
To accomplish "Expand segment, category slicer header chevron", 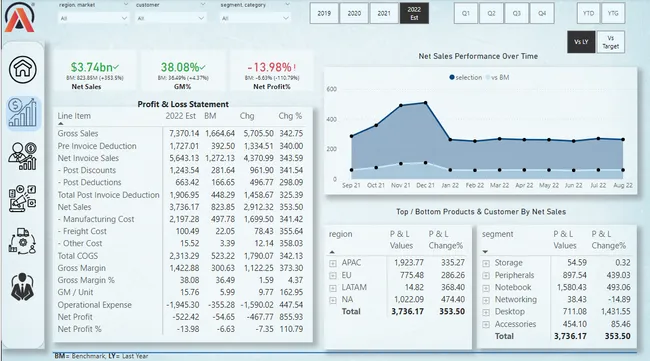I will coord(287,5).
